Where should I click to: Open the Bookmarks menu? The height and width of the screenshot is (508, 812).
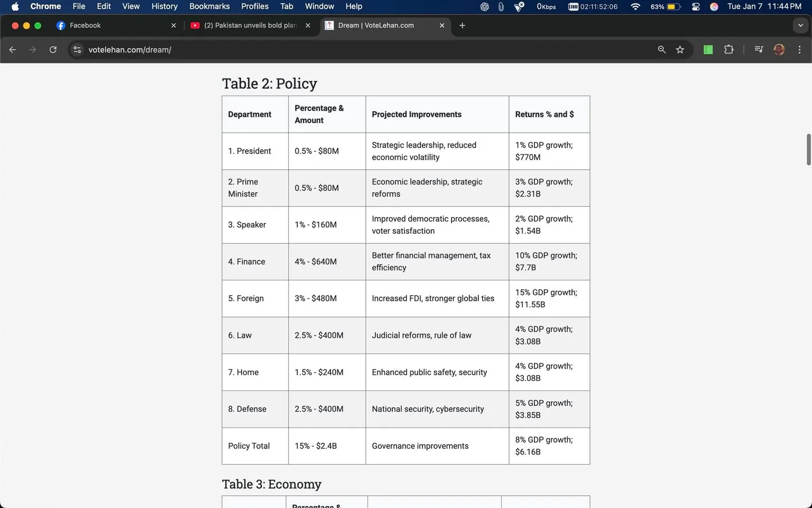pos(209,6)
